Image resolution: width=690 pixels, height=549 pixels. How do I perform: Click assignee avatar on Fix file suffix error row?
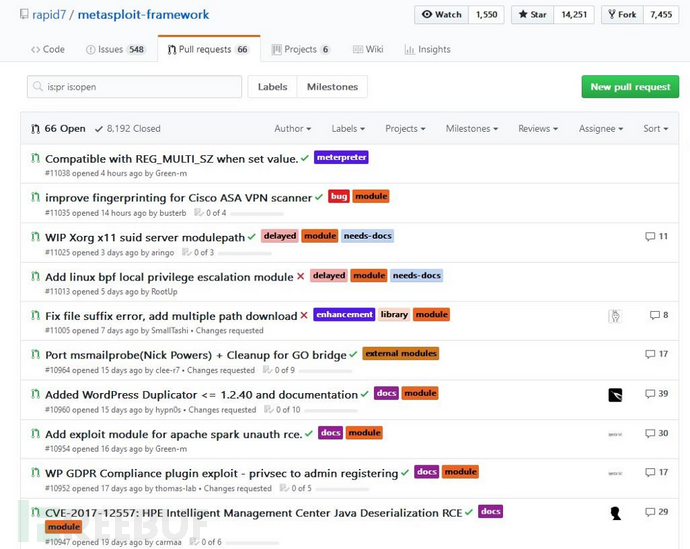click(x=615, y=316)
